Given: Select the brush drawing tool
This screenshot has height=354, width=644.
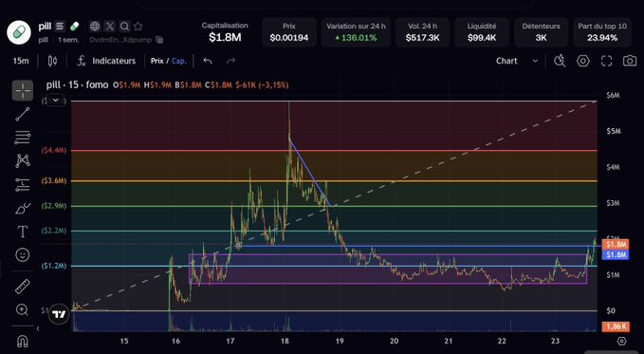Looking at the screenshot, I should pos(23,209).
